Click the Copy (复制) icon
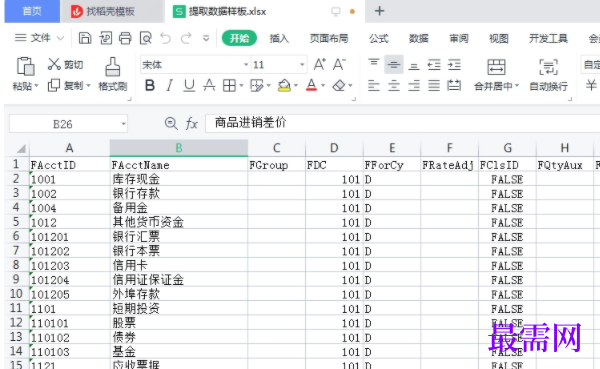Viewport: 600px width, 369px height. tap(54, 85)
